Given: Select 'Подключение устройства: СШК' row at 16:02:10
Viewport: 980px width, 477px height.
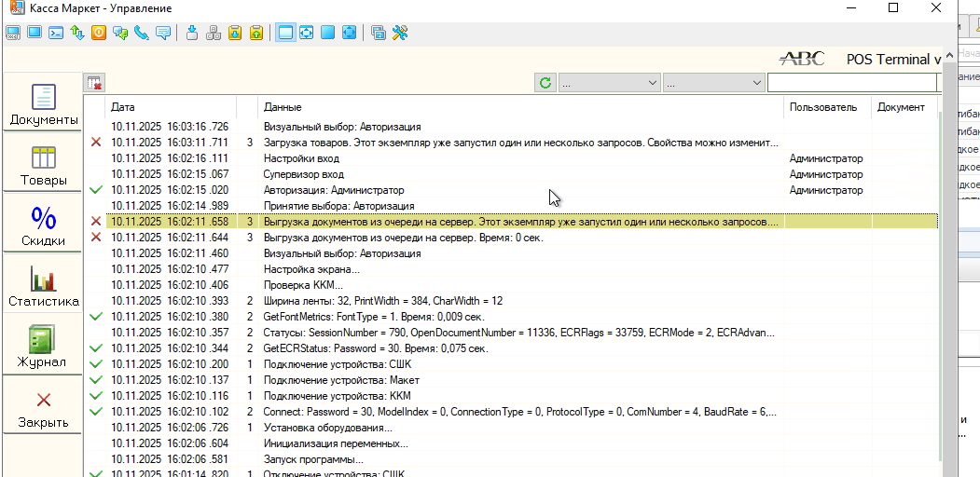Looking at the screenshot, I should click(511, 364).
